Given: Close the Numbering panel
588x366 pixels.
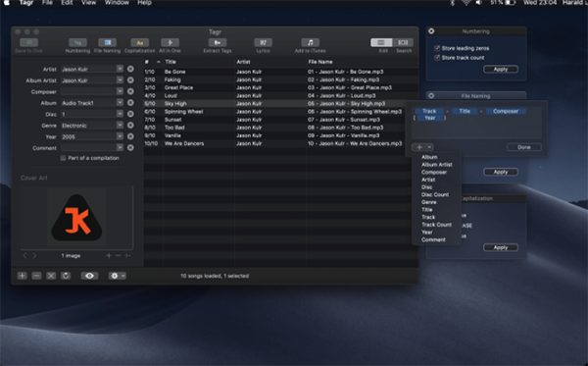Looking at the screenshot, I should tap(431, 31).
